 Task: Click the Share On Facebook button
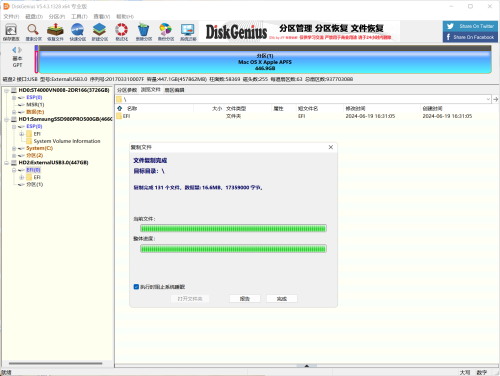[x=470, y=37]
